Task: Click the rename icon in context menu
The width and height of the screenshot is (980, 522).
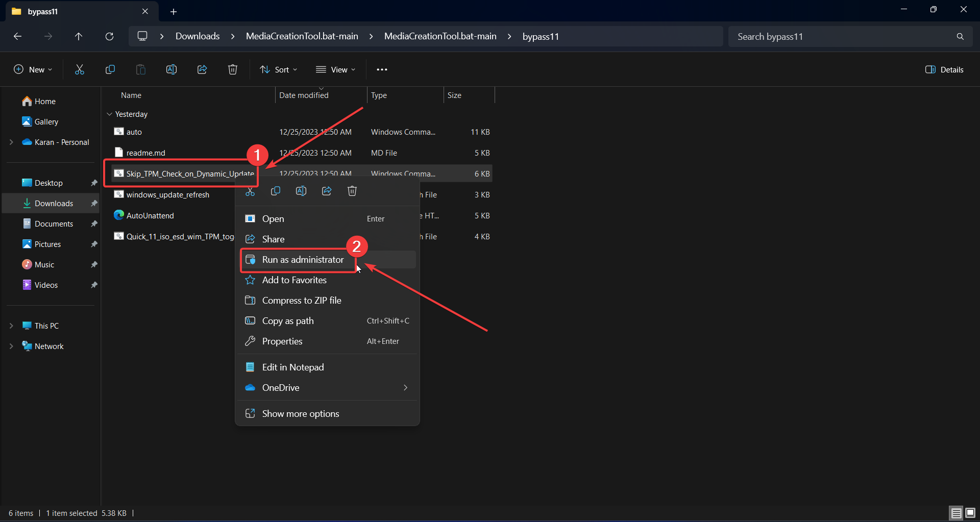Action: [x=301, y=191]
